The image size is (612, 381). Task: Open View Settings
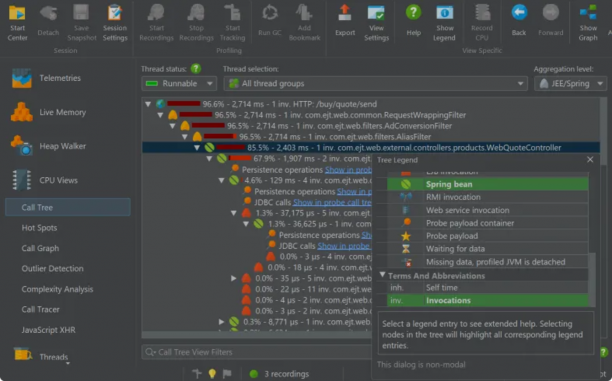tap(376, 23)
